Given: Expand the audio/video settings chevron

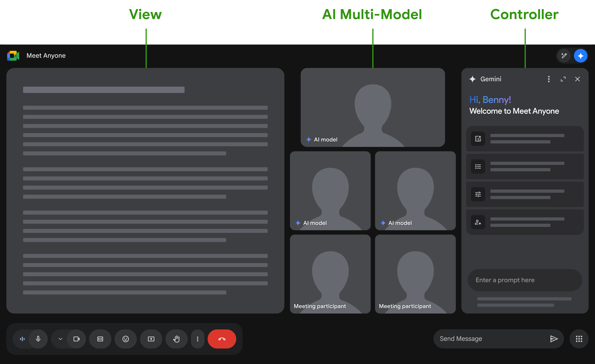Looking at the screenshot, I should pos(60,339).
